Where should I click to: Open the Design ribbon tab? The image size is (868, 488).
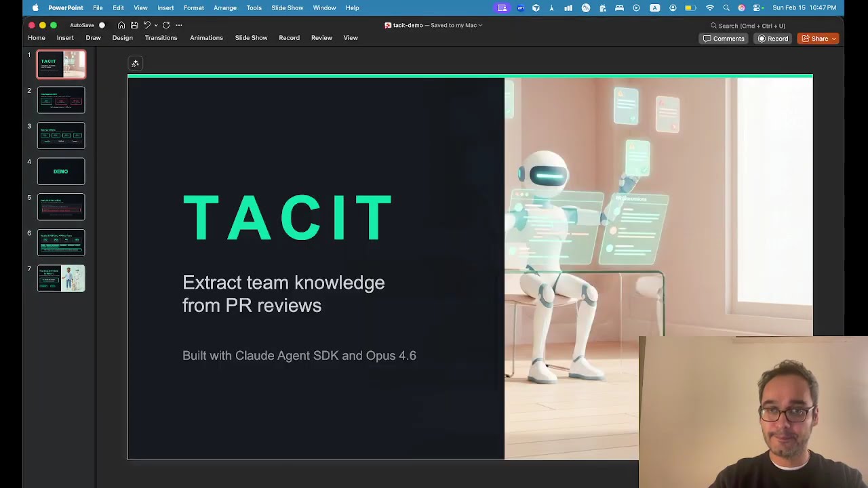[123, 38]
